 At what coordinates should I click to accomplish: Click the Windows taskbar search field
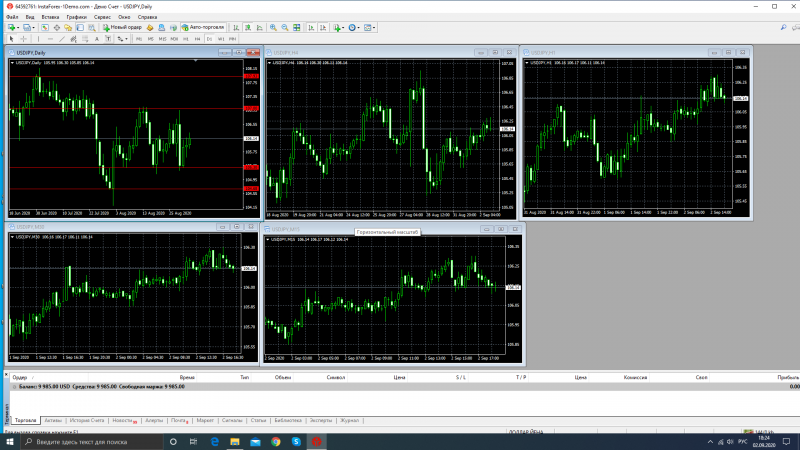click(92, 442)
